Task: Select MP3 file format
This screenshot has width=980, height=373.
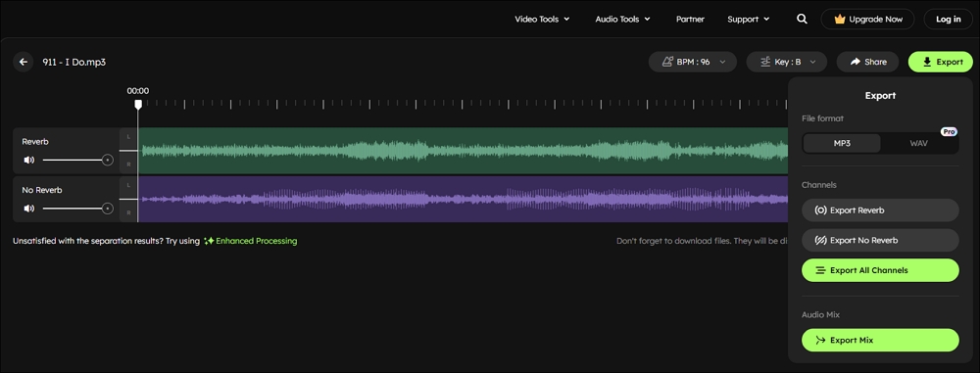Action: [842, 143]
